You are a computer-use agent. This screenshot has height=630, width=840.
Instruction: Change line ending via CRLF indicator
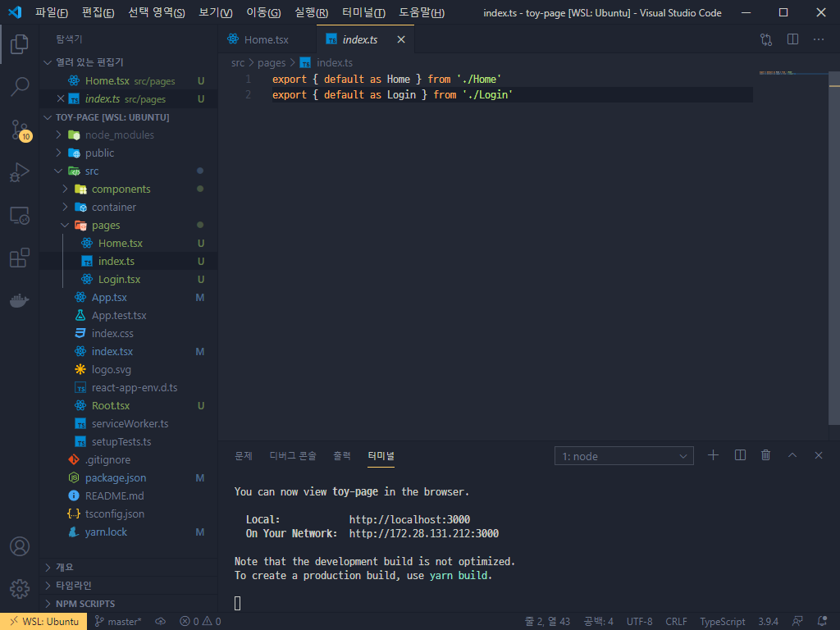pyautogui.click(x=676, y=622)
